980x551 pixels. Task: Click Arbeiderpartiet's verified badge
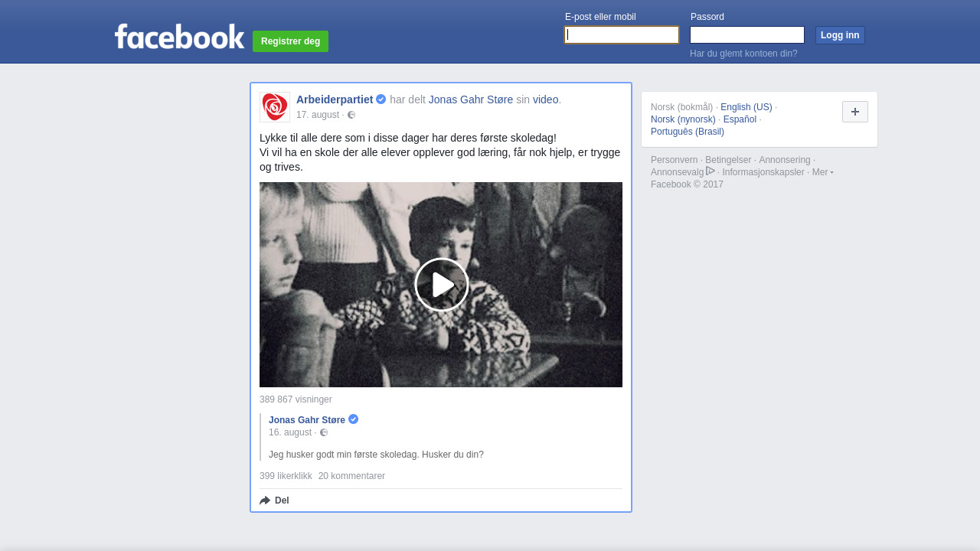381,99
